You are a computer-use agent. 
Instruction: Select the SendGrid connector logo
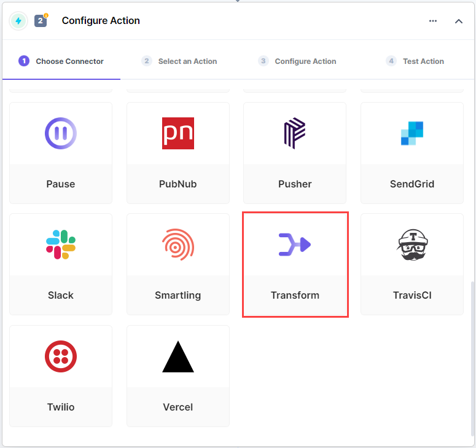coord(412,133)
